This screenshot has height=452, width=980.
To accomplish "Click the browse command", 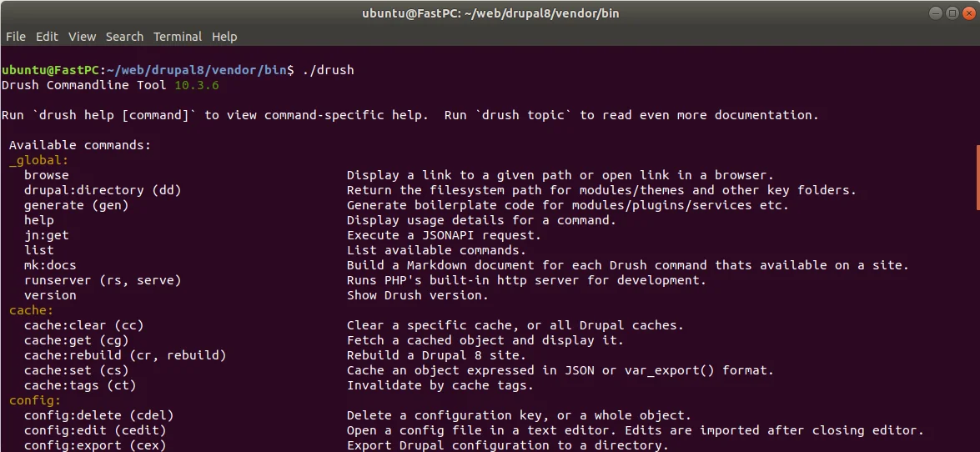I will point(46,175).
